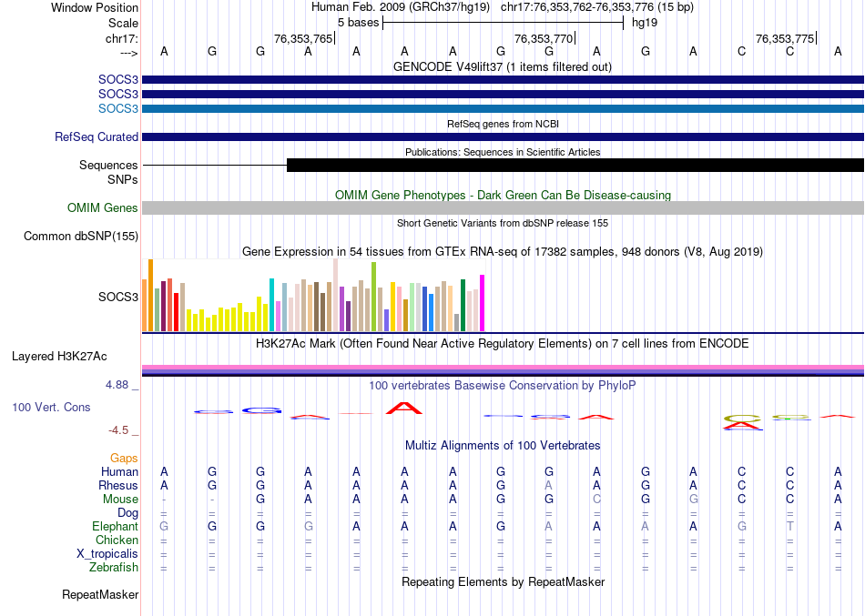
Task: Click the grey OMIM Genes bar
Action: [504, 207]
